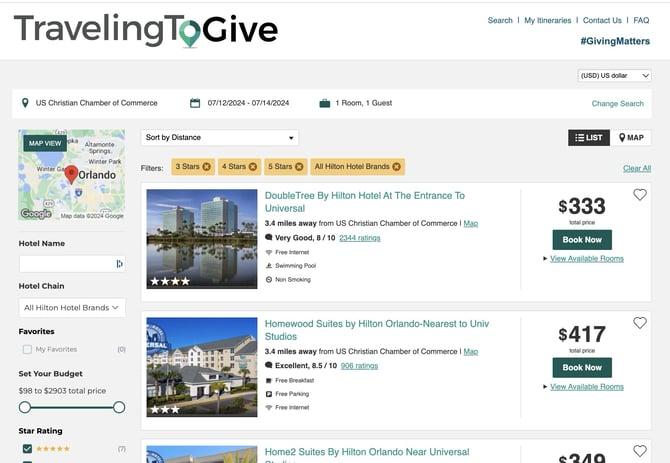This screenshot has width=670, height=463.
Task: Click the location pin icon in search bar
Action: 25,103
